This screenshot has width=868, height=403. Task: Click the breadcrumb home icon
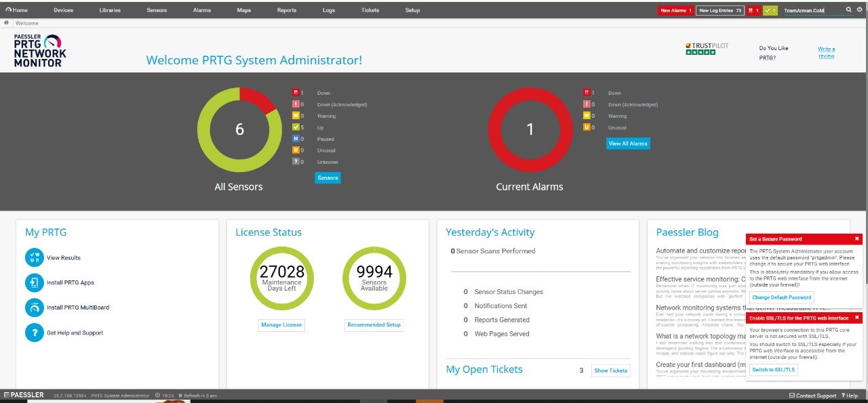(x=6, y=23)
